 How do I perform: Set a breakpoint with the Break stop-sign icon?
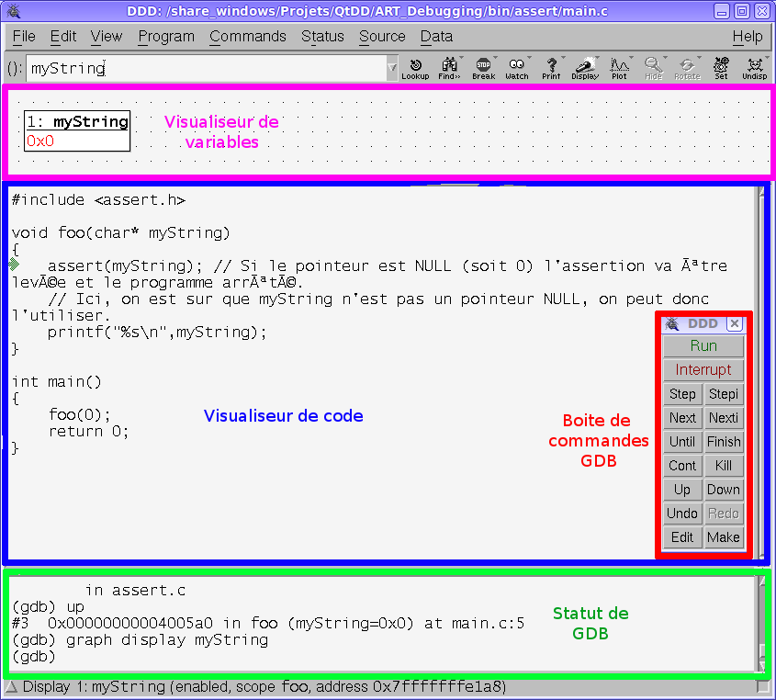pyautogui.click(x=483, y=68)
